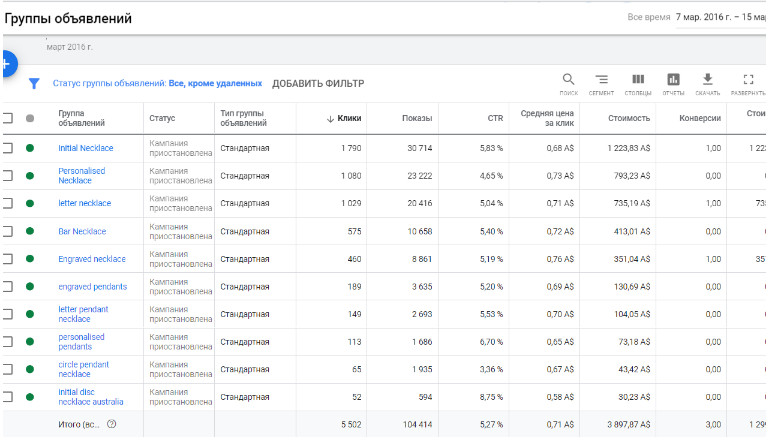Sort by the Клики column header
The width and height of the screenshot is (771, 440).
[x=344, y=118]
